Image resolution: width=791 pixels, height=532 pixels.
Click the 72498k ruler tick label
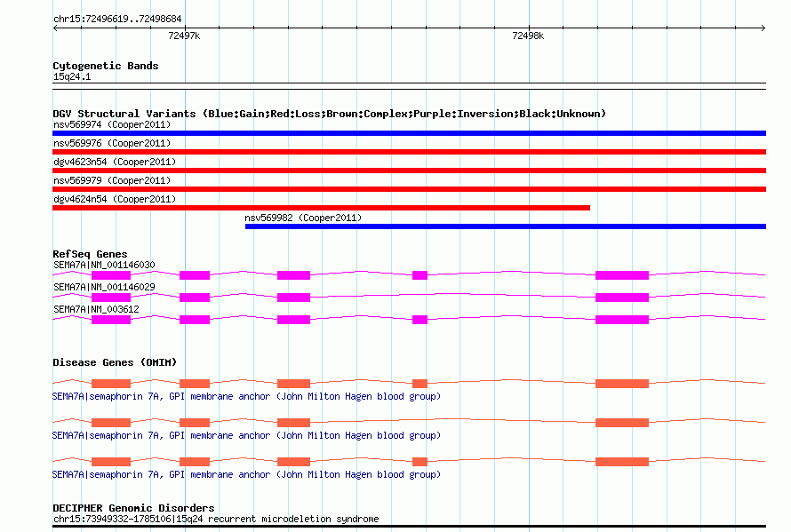click(528, 36)
